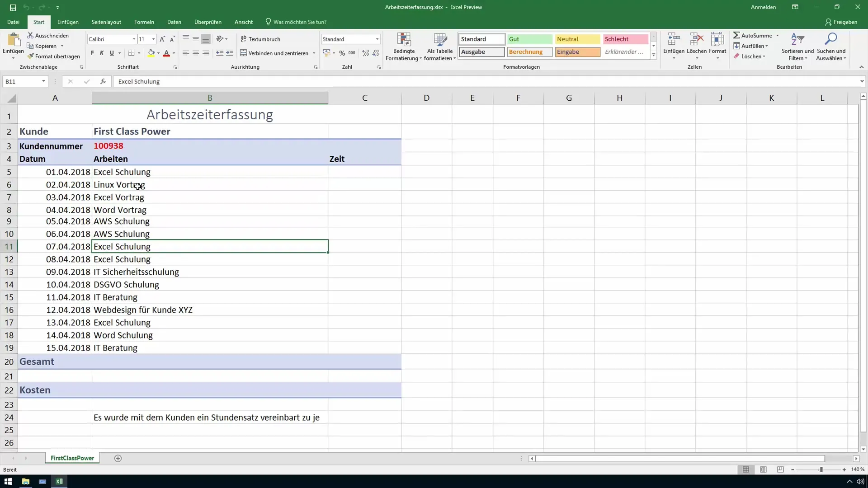
Task: Expand Name Box B11 dropdown
Action: tap(43, 81)
